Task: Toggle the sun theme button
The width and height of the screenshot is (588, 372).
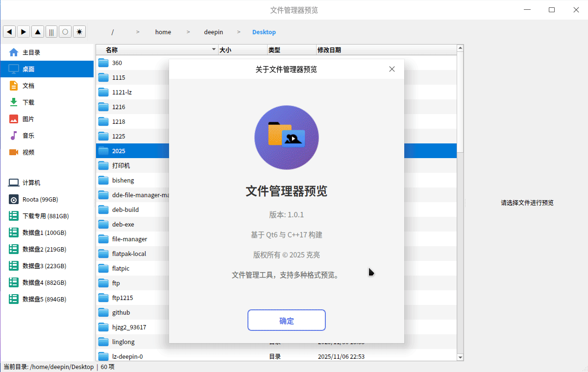Action: (x=79, y=32)
